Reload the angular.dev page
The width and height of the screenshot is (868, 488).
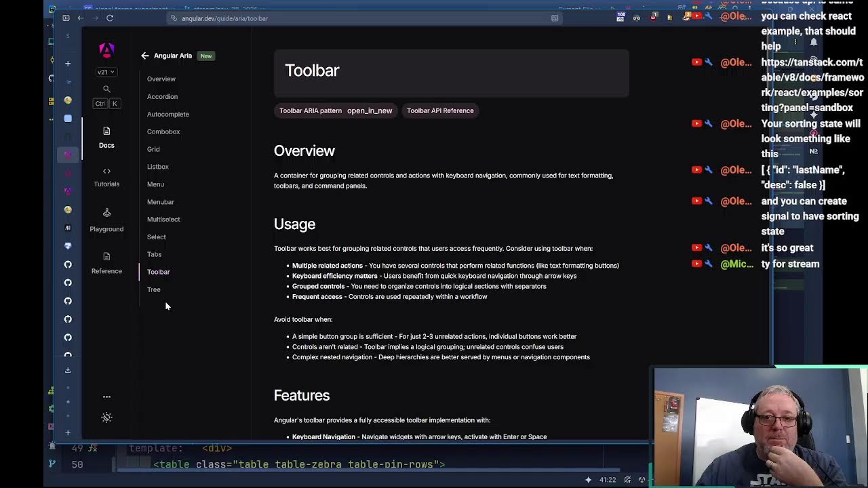(x=110, y=18)
